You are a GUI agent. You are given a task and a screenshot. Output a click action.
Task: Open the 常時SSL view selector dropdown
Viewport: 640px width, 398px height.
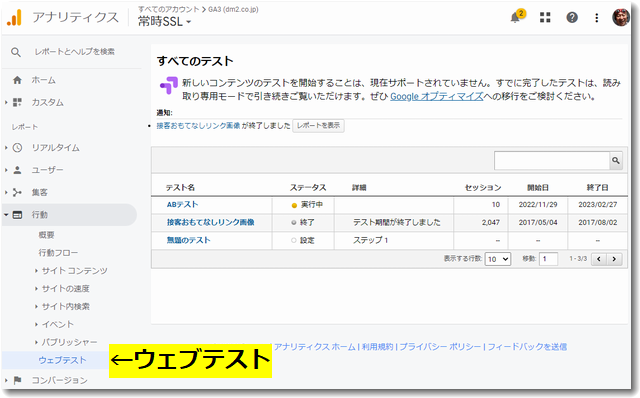click(x=164, y=21)
